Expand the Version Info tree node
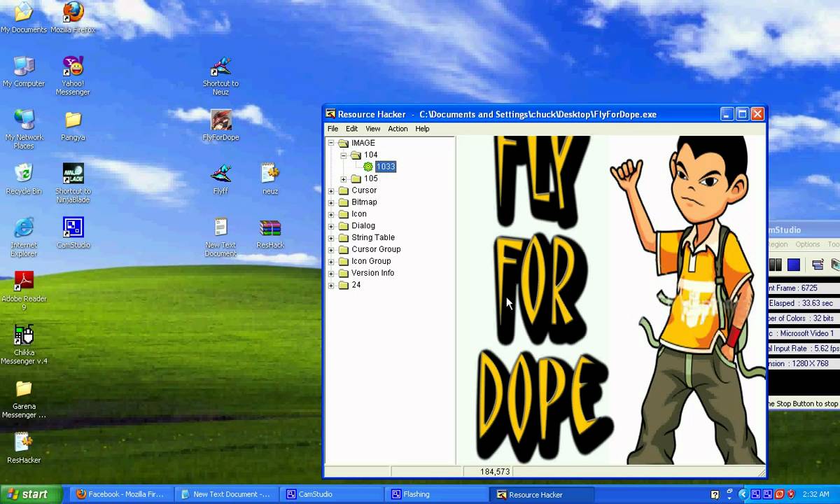Viewport: 840px width, 504px height. coord(331,273)
